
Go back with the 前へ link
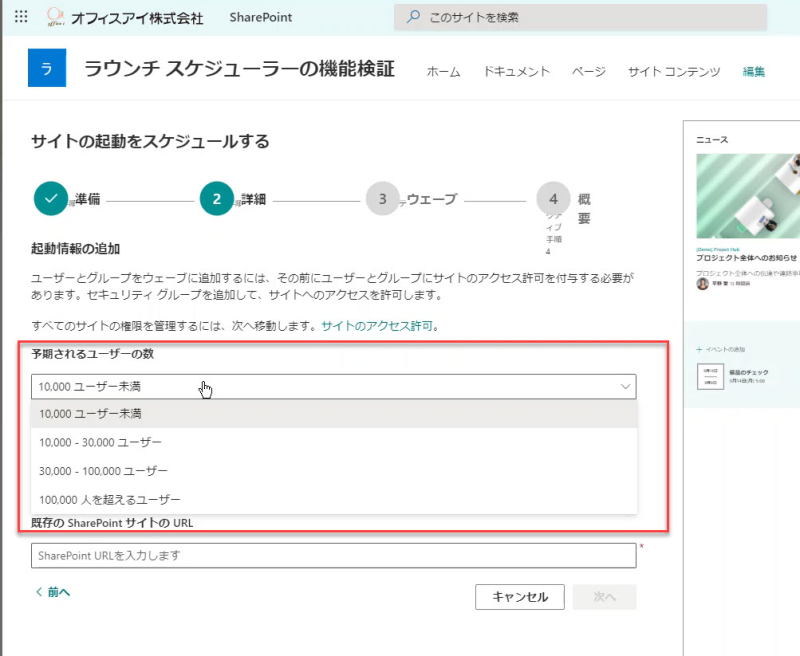click(53, 592)
